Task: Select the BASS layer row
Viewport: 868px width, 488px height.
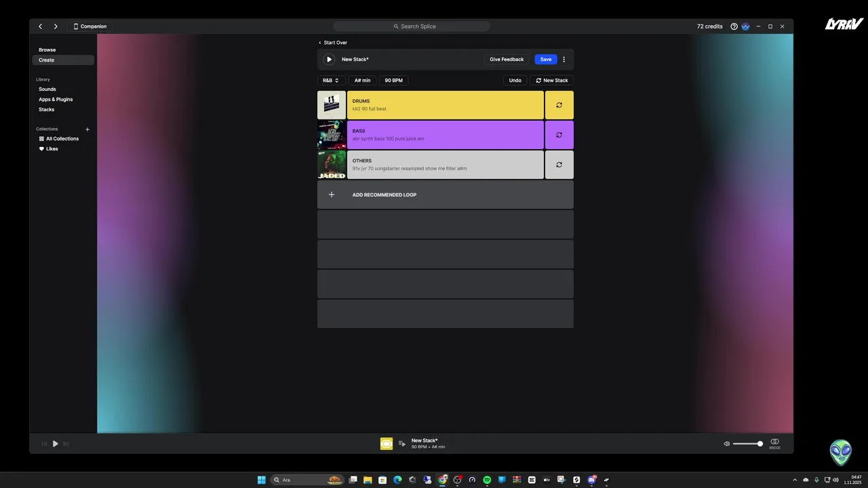Action: (x=446, y=135)
